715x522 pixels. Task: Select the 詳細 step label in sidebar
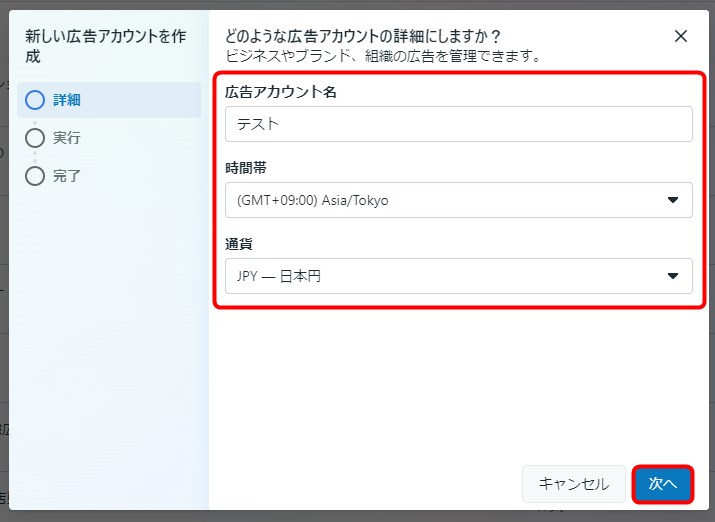tap(67, 100)
